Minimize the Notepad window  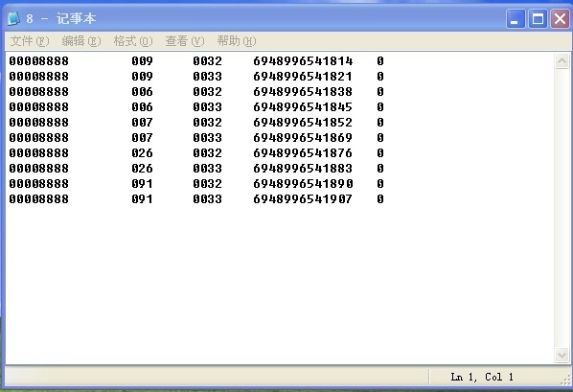pos(516,18)
